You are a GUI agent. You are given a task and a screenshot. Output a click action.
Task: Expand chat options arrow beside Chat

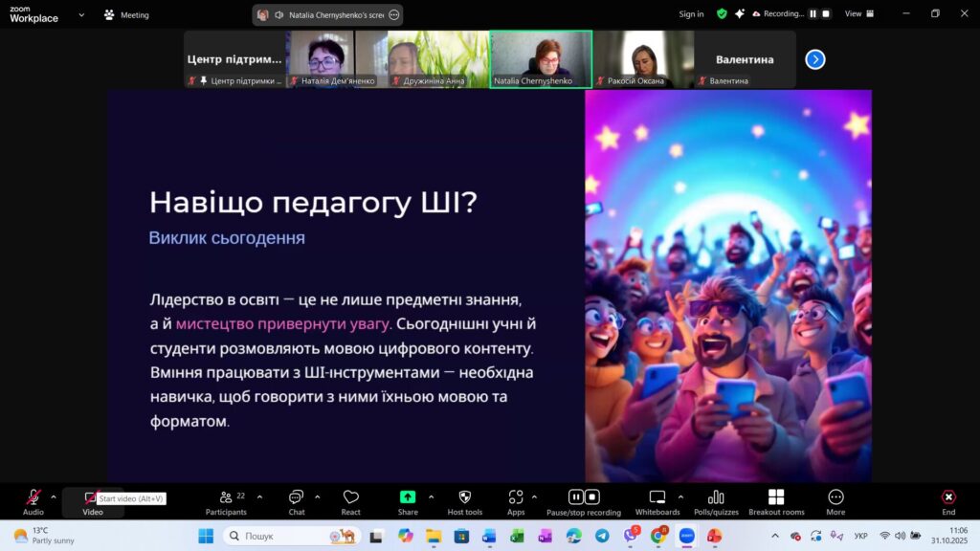click(x=317, y=497)
